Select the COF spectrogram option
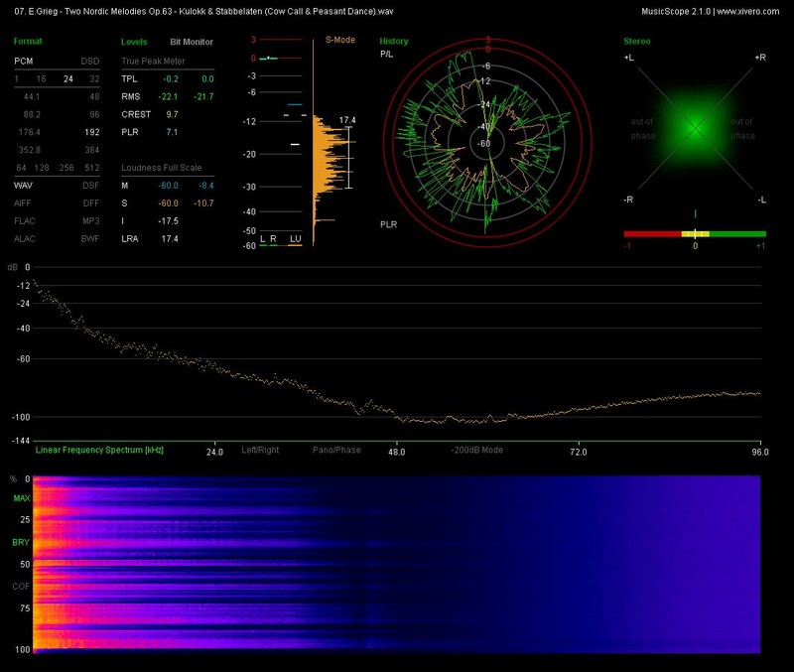Screen dimensions: 794x672 (x=21, y=587)
